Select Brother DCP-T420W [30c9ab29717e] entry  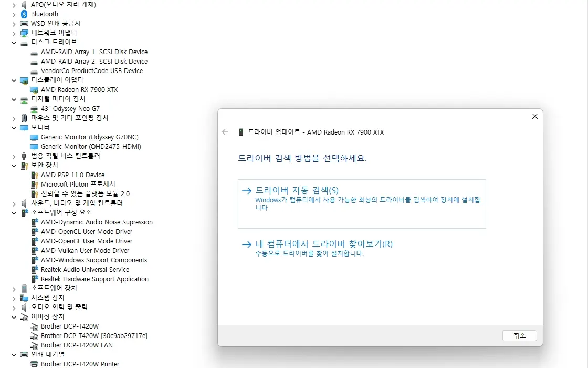pyautogui.click(x=94, y=336)
